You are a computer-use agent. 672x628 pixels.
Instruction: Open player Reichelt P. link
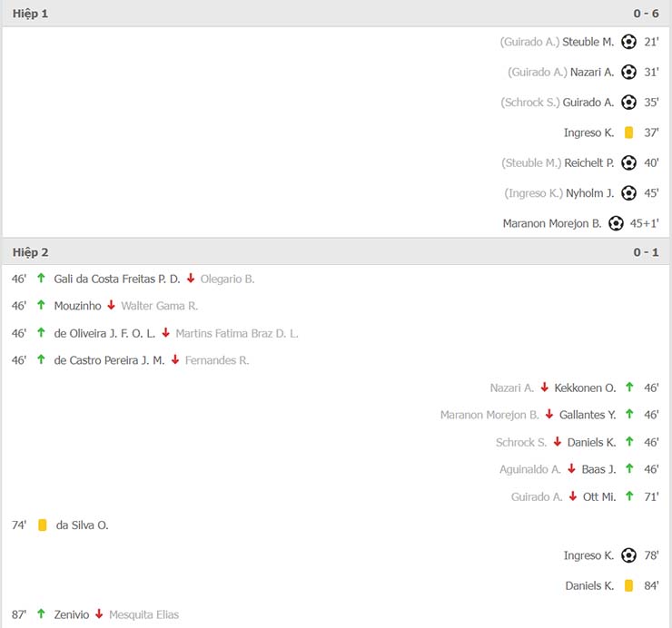(x=588, y=163)
